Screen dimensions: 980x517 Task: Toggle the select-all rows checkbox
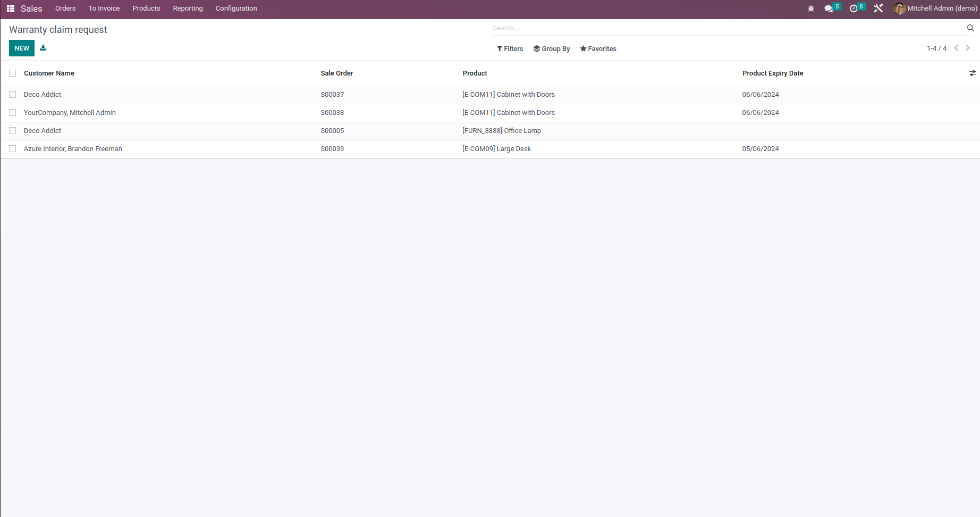pyautogui.click(x=13, y=73)
